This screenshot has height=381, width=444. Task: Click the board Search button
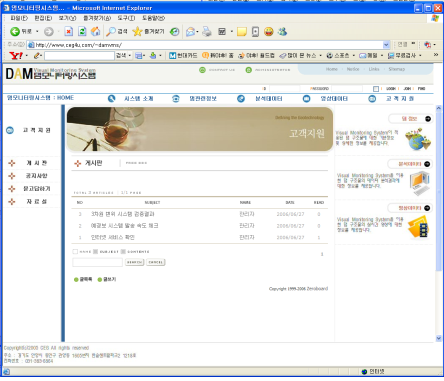tap(135, 262)
